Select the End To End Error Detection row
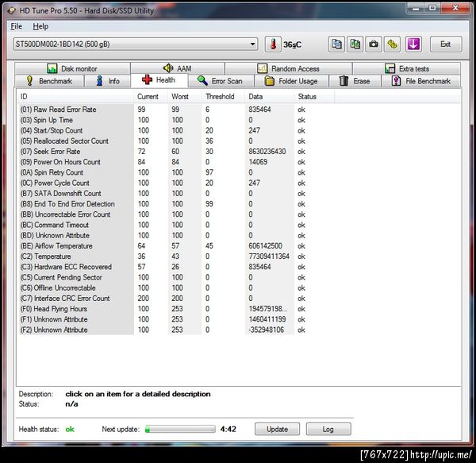Image resolution: width=476 pixels, height=463 pixels. [177, 204]
